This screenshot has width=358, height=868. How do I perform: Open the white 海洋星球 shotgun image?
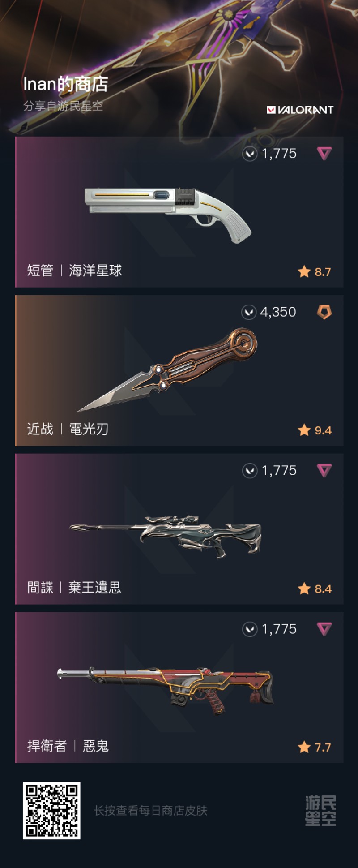[168, 215]
